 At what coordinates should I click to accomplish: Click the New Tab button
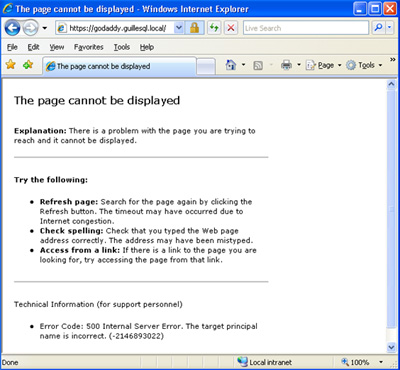click(x=206, y=67)
